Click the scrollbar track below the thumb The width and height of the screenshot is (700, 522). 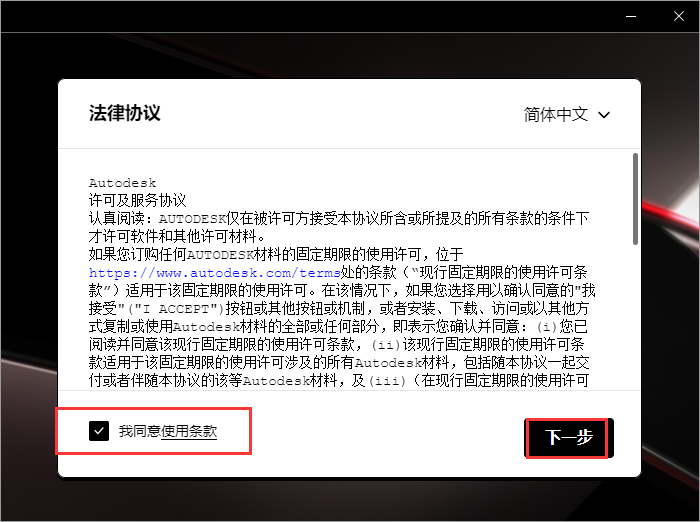[x=634, y=320]
